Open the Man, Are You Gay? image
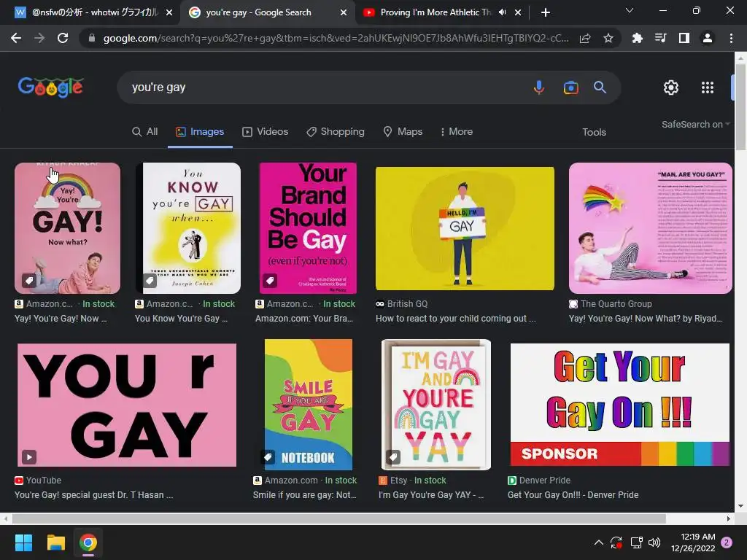 point(650,228)
